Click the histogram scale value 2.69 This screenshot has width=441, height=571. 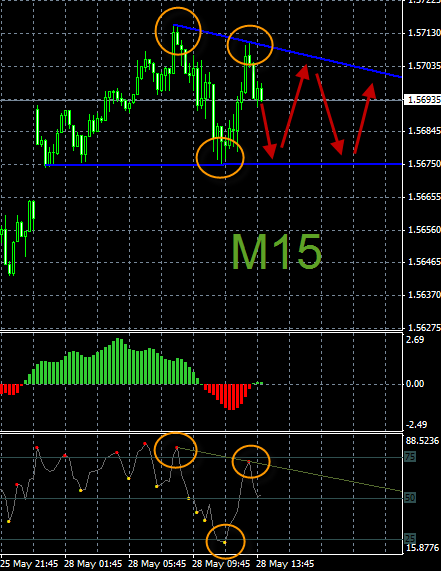[415, 340]
